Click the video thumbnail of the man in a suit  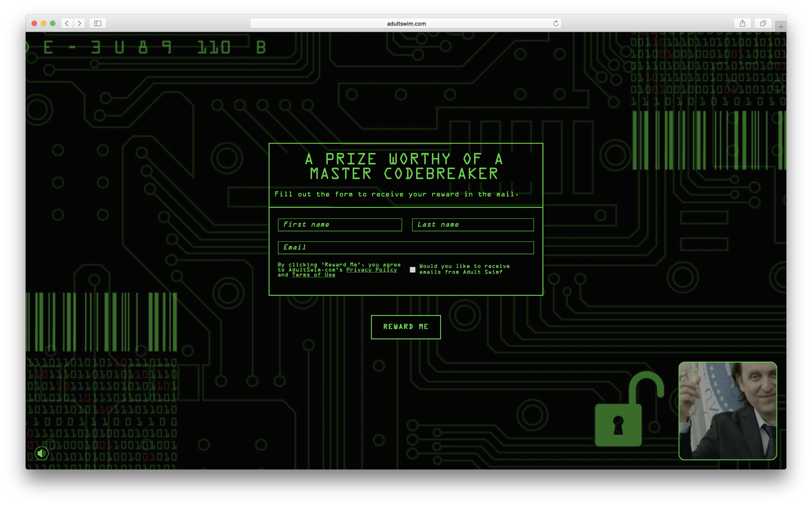tap(728, 411)
